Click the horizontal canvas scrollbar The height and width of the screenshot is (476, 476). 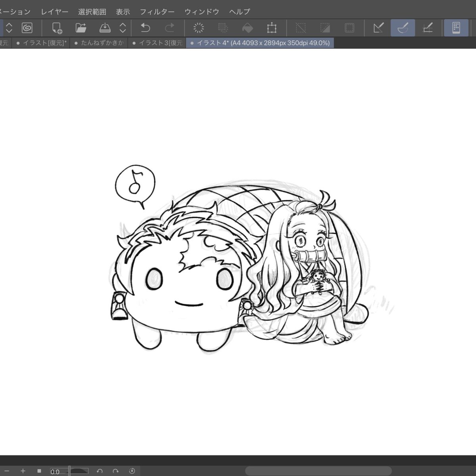(x=318, y=471)
